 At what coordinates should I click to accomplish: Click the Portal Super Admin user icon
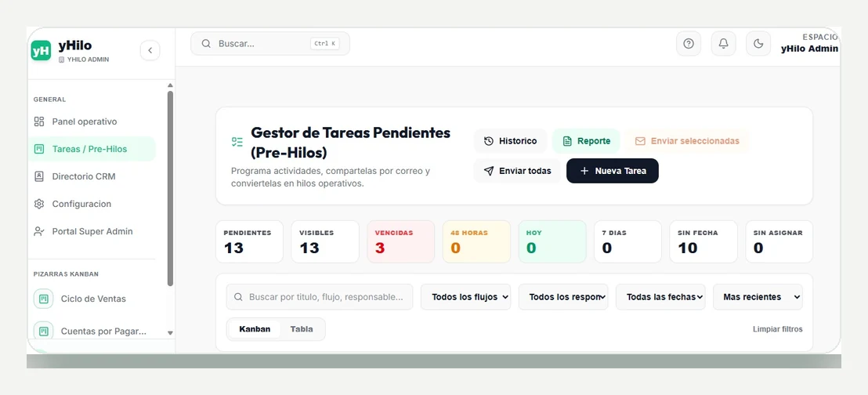tap(38, 231)
